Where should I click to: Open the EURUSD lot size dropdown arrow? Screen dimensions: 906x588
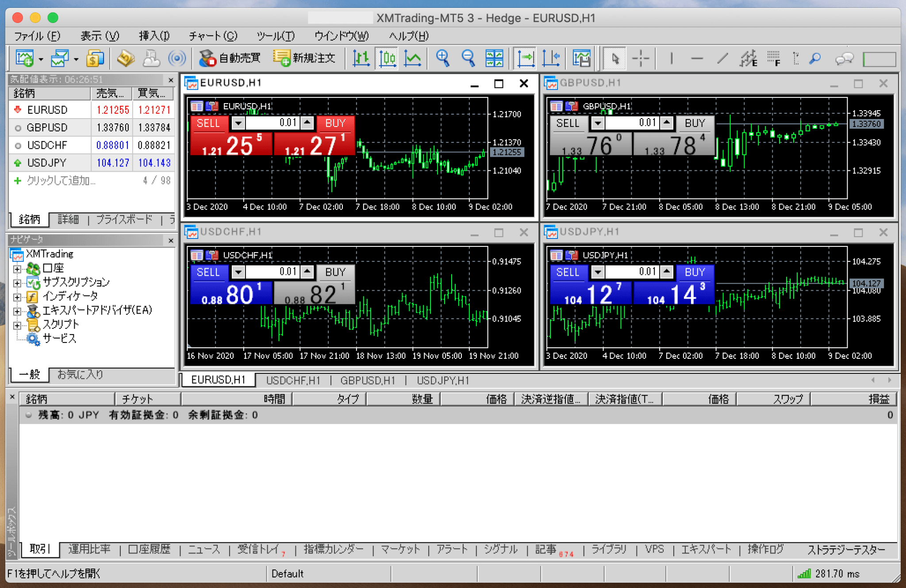point(238,123)
